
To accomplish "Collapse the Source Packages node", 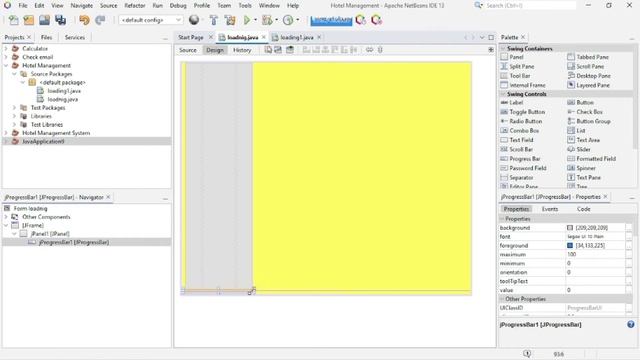I will pos(14,74).
